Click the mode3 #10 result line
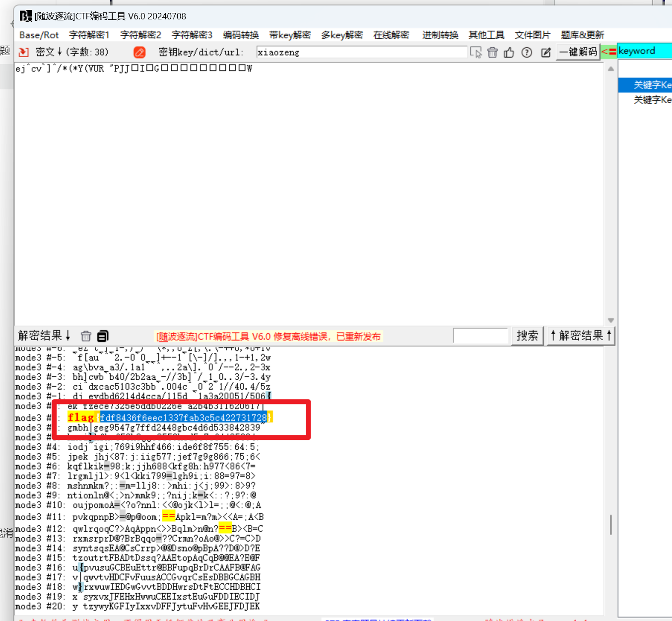 point(138,505)
